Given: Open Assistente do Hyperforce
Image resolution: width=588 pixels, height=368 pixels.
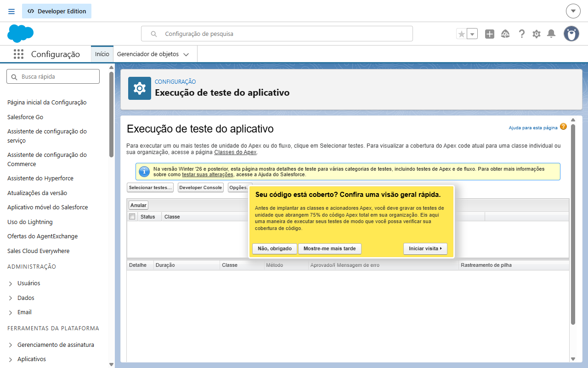Looking at the screenshot, I should [40, 178].
